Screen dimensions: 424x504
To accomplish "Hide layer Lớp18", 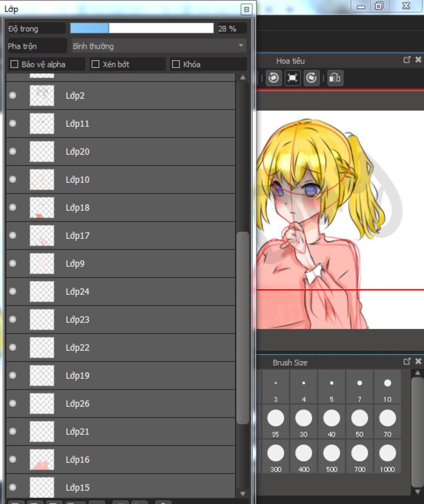I will (x=13, y=207).
